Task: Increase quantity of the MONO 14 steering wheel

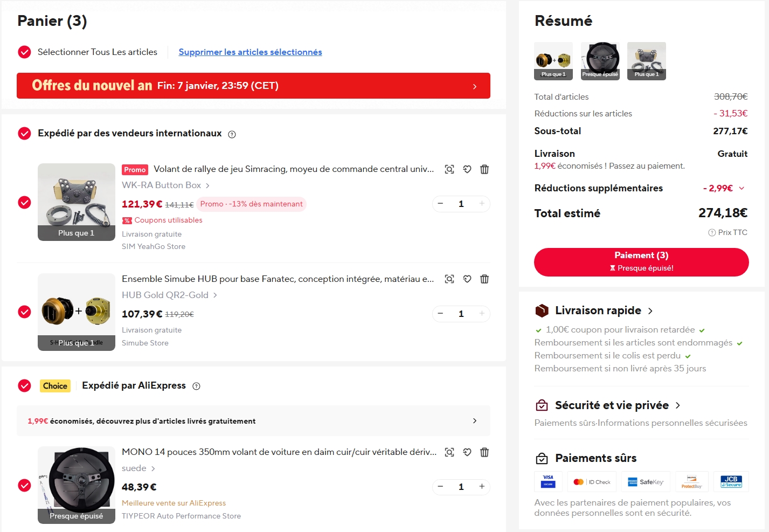Action: coord(482,487)
